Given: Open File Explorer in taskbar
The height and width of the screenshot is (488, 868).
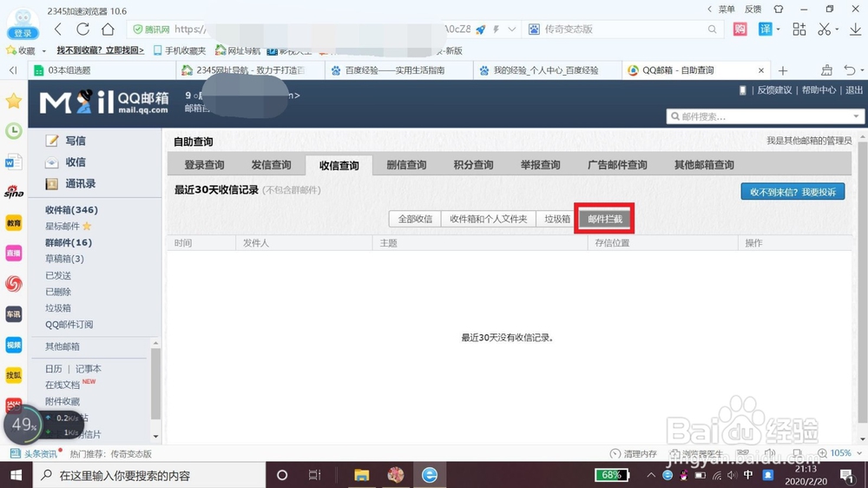Looking at the screenshot, I should point(361,475).
